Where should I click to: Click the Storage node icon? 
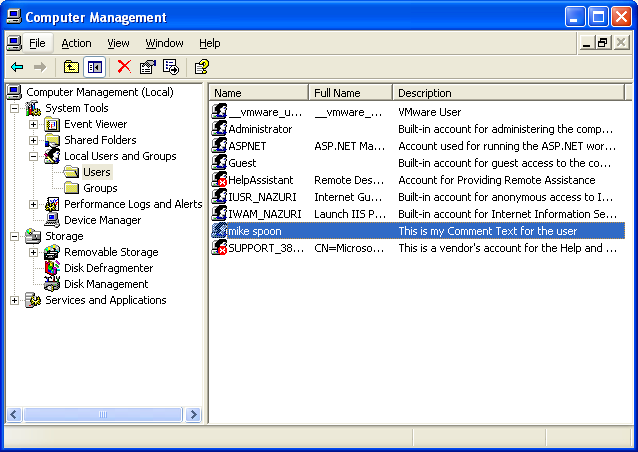point(33,236)
